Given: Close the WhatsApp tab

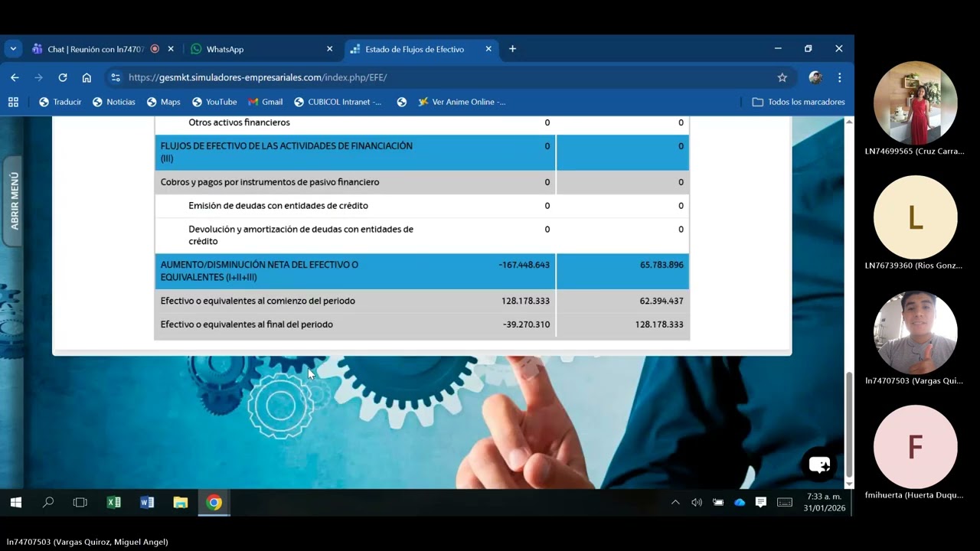Looking at the screenshot, I should point(330,49).
